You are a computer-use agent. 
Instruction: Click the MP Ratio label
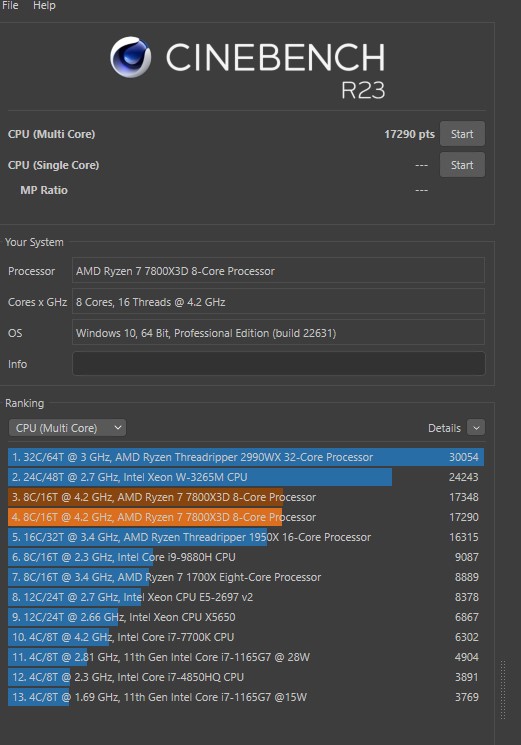click(44, 190)
